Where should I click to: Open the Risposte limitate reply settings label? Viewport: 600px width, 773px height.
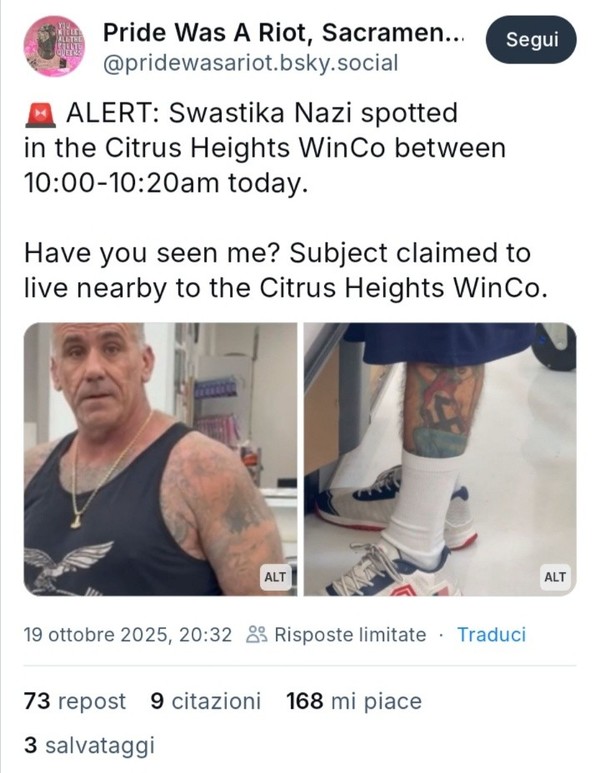pos(350,634)
